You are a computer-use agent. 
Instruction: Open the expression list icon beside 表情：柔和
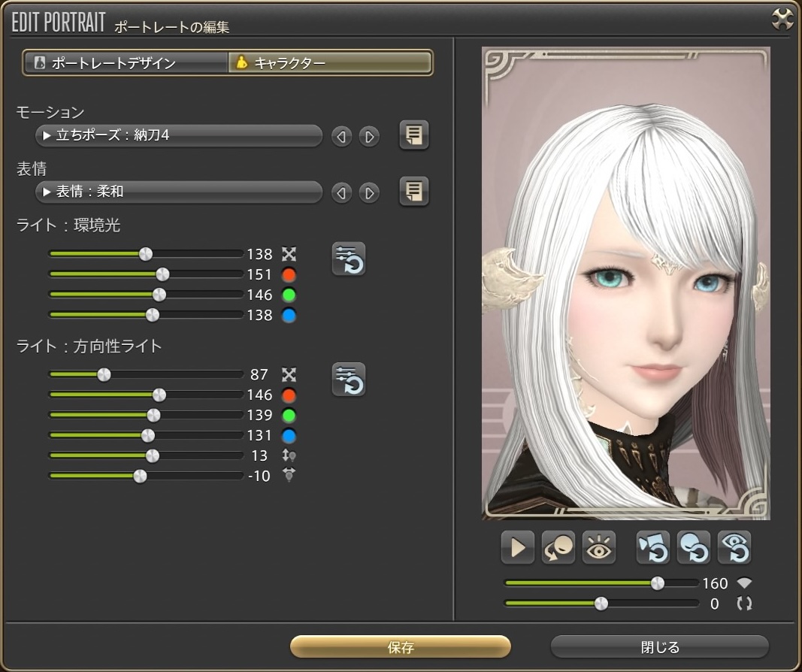point(413,192)
